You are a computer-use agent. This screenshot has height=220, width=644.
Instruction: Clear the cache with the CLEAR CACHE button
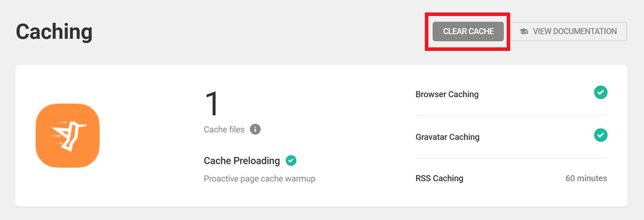468,31
